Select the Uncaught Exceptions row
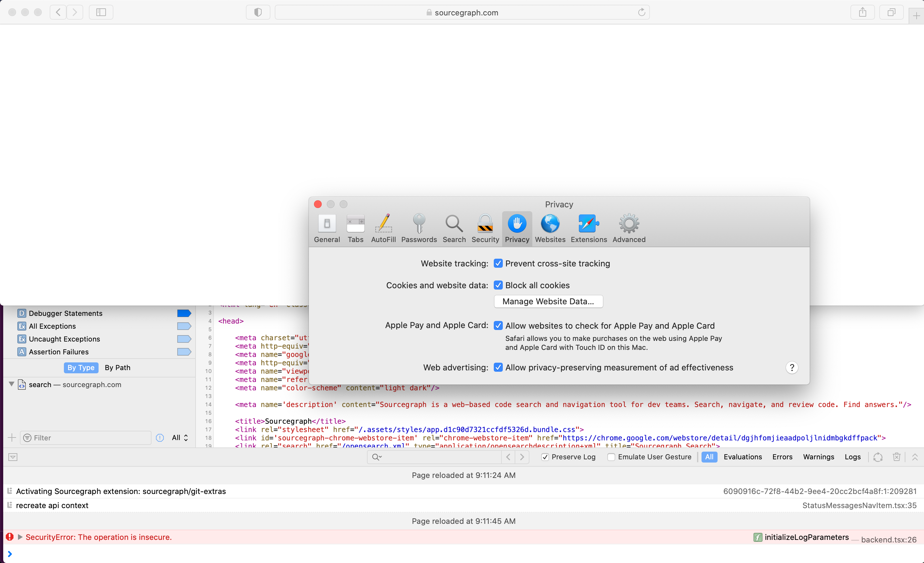 click(x=100, y=339)
